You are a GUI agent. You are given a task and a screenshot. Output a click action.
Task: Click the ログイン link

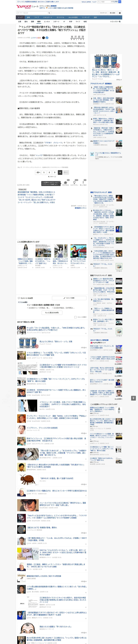[x=42, y=8]
